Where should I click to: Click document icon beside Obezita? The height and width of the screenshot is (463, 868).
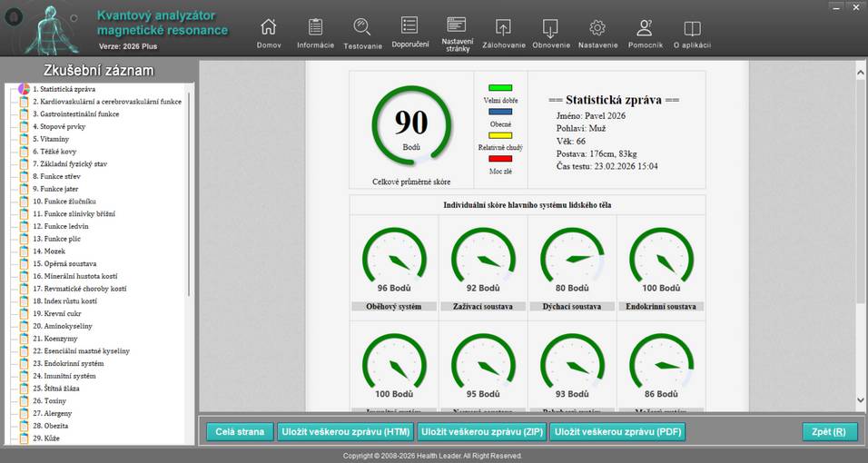(x=24, y=426)
